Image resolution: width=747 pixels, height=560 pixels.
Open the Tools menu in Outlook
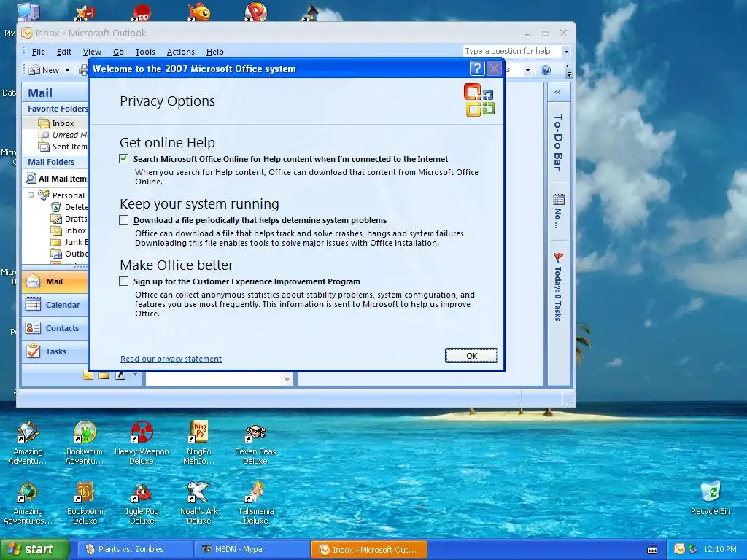click(x=145, y=52)
